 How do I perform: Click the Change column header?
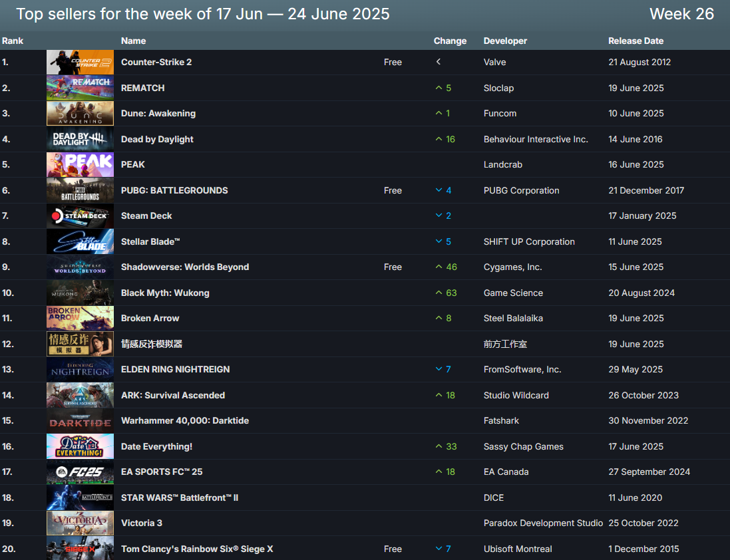450,41
